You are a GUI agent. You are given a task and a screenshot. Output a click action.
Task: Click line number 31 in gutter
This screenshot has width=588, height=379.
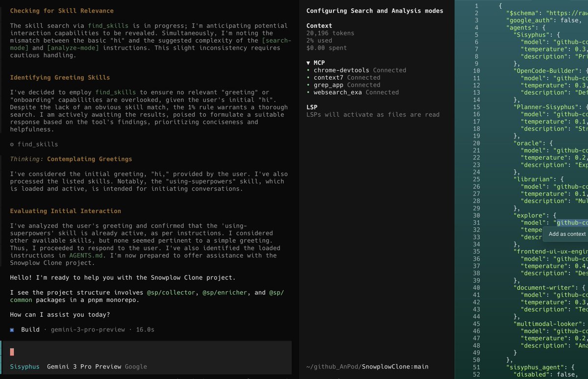tap(476, 222)
